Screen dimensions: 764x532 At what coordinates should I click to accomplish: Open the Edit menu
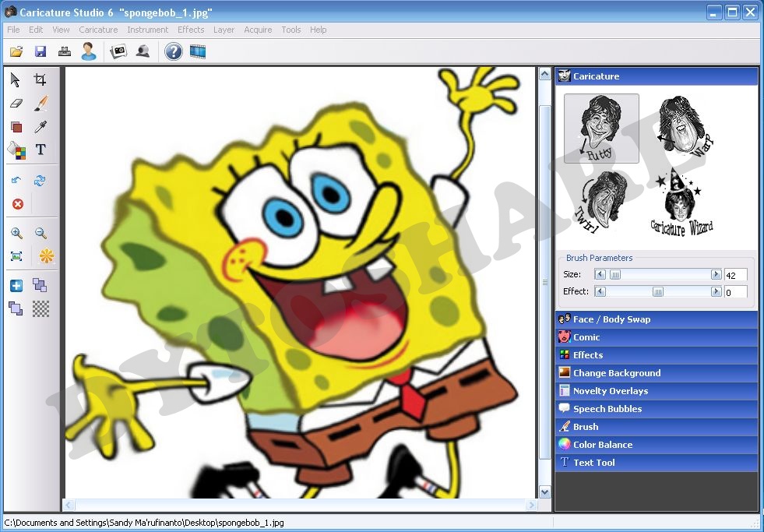pyautogui.click(x=36, y=30)
